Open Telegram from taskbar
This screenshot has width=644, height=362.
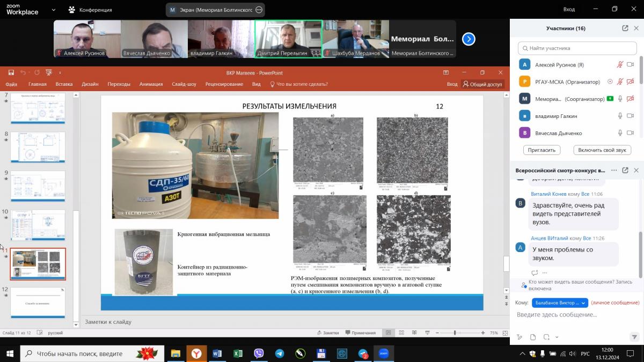(280, 353)
